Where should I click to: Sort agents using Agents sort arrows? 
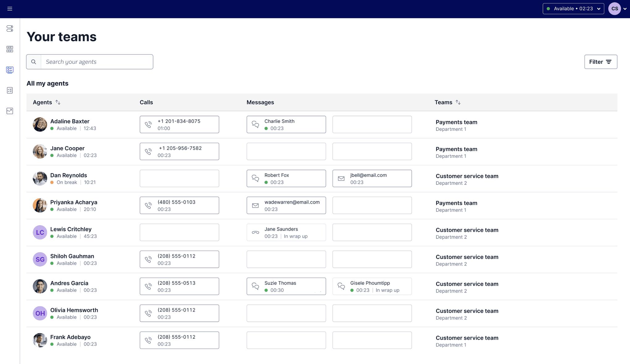pyautogui.click(x=58, y=102)
